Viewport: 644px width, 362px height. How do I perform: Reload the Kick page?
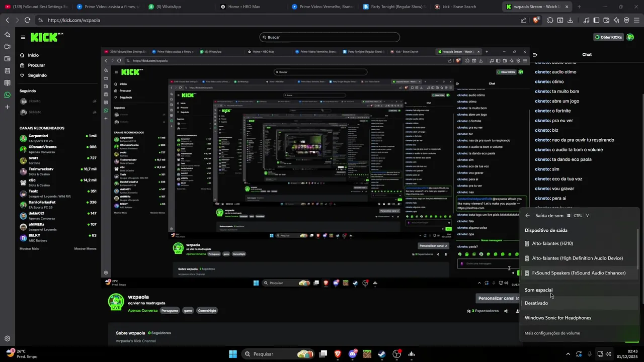coord(27,20)
